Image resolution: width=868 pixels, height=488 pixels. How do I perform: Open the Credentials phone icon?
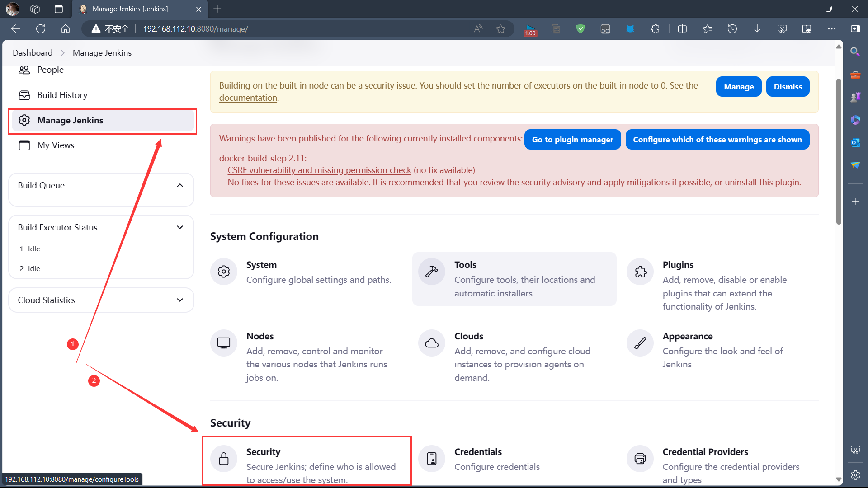point(432,459)
